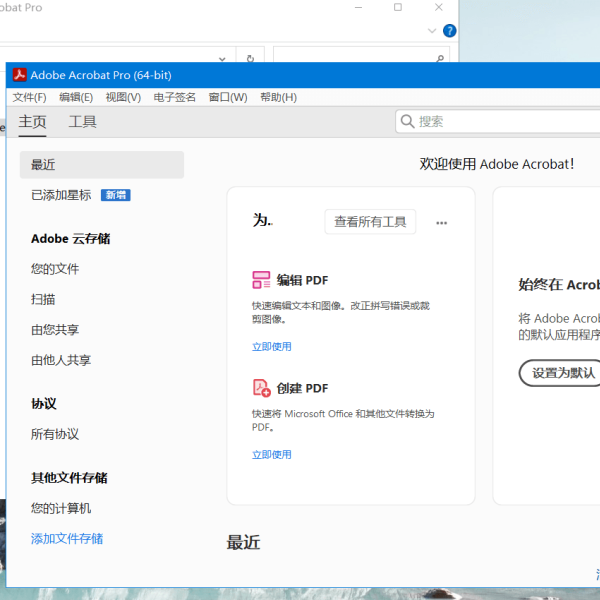600x600 pixels.
Task: Open the three-dot more options menu
Action: pos(442,223)
